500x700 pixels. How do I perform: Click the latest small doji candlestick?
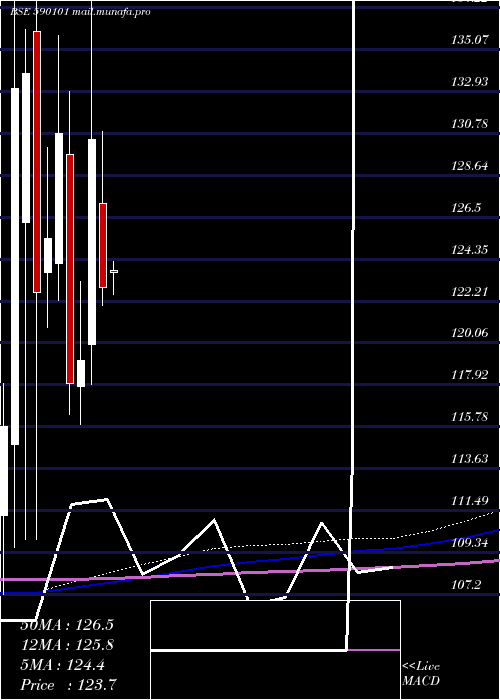click(114, 271)
